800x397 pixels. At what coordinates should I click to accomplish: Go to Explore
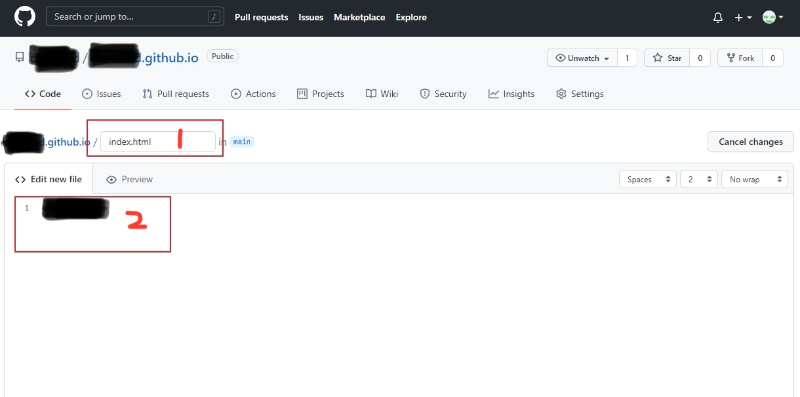point(411,17)
